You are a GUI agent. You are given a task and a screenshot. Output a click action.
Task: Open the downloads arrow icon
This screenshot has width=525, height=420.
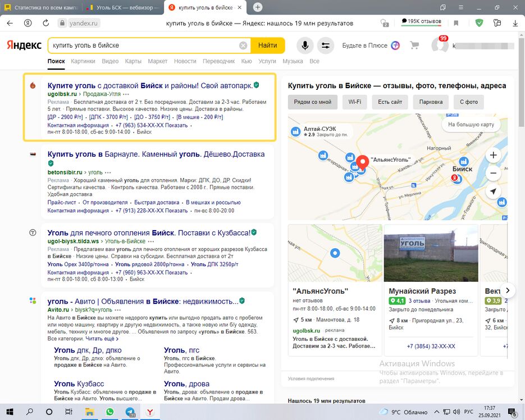(x=515, y=23)
